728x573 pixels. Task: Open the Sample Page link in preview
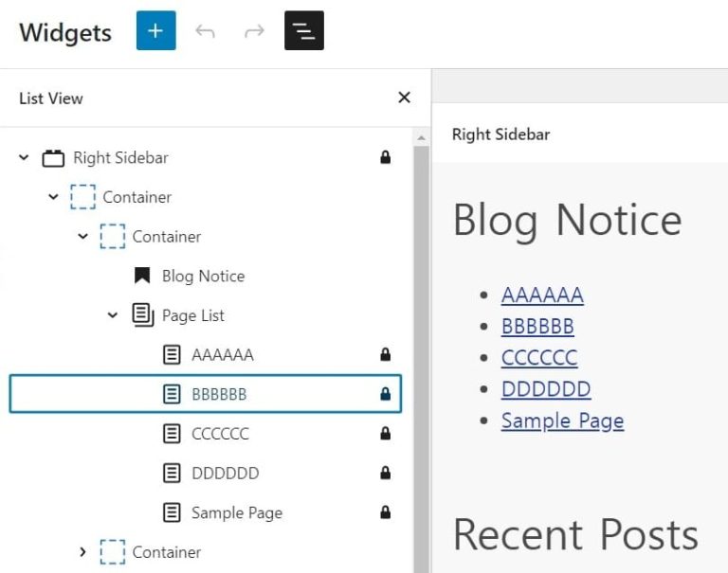[x=562, y=421]
